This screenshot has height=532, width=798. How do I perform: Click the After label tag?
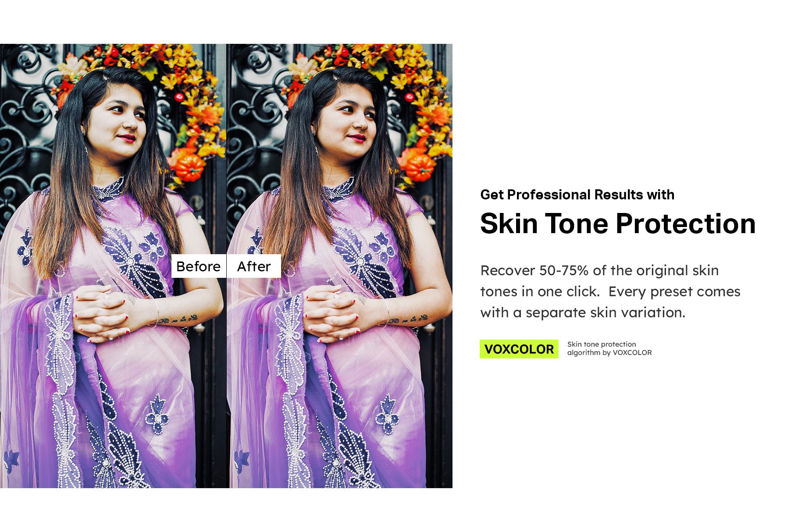(254, 266)
